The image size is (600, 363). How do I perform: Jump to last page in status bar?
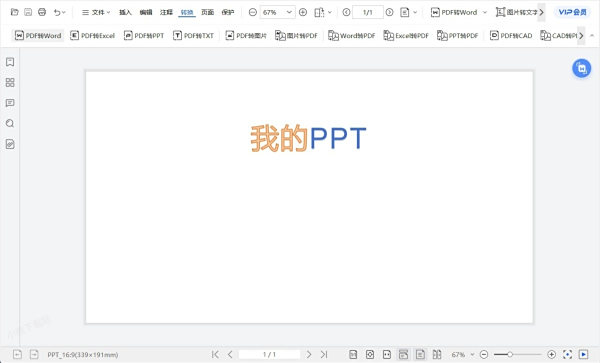tap(324, 355)
